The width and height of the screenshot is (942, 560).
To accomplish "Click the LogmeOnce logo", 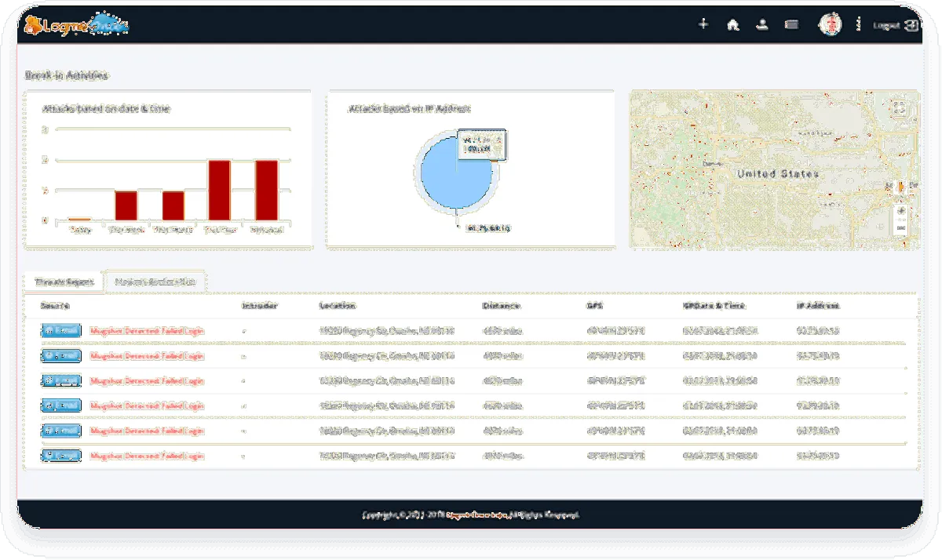I will coord(76,25).
